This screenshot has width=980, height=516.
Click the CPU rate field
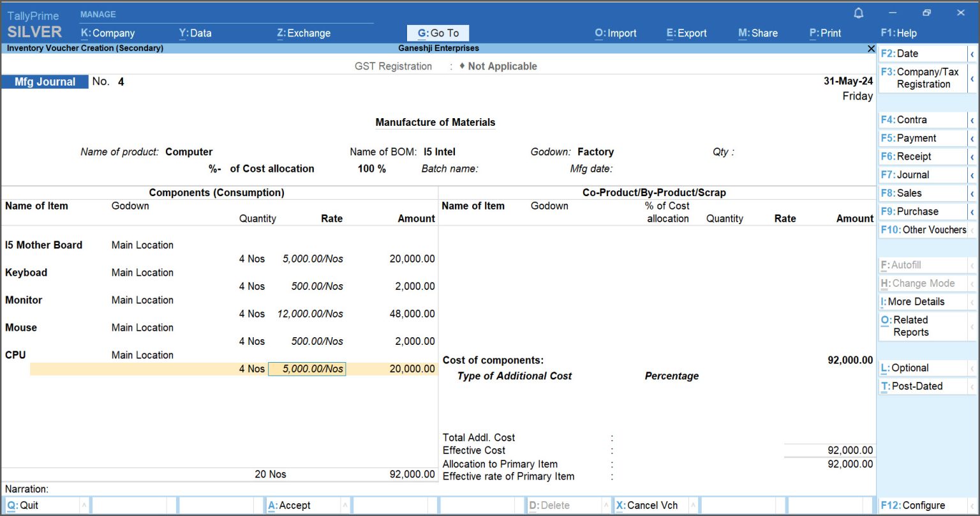pyautogui.click(x=307, y=369)
